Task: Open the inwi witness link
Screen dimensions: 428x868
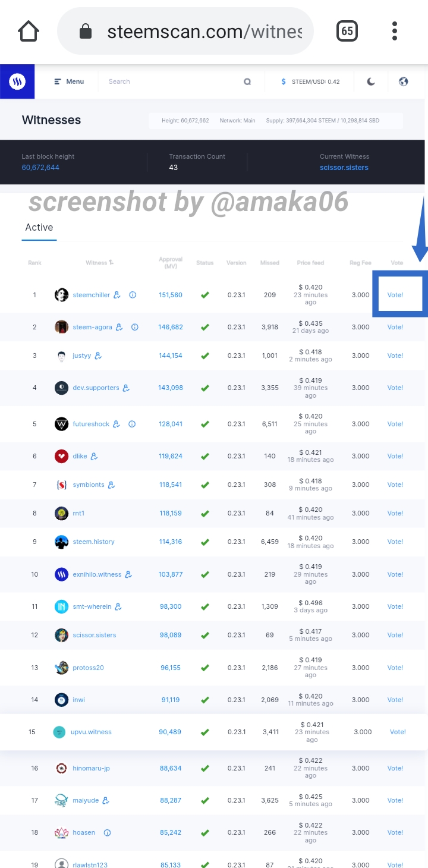Action: pos(78,700)
